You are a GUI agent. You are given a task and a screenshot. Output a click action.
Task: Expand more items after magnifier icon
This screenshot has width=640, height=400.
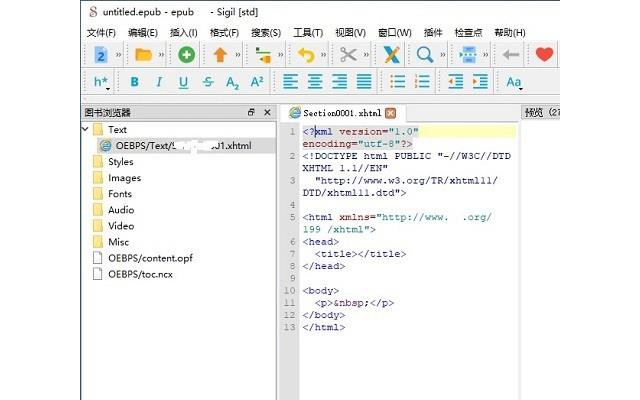coord(442,54)
